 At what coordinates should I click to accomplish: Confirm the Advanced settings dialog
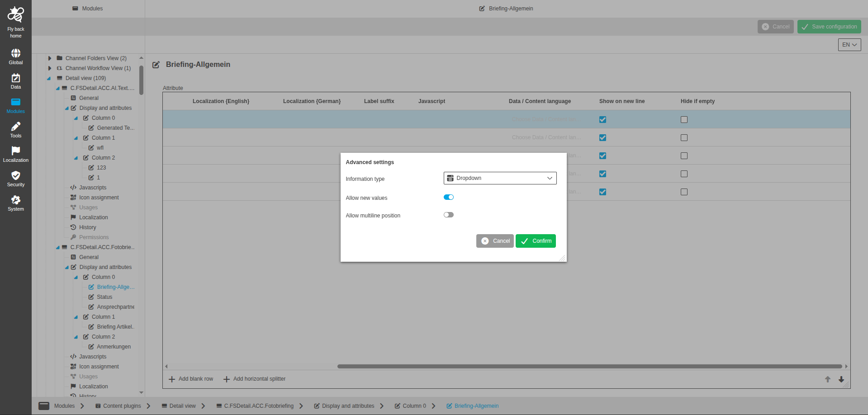tap(536, 241)
